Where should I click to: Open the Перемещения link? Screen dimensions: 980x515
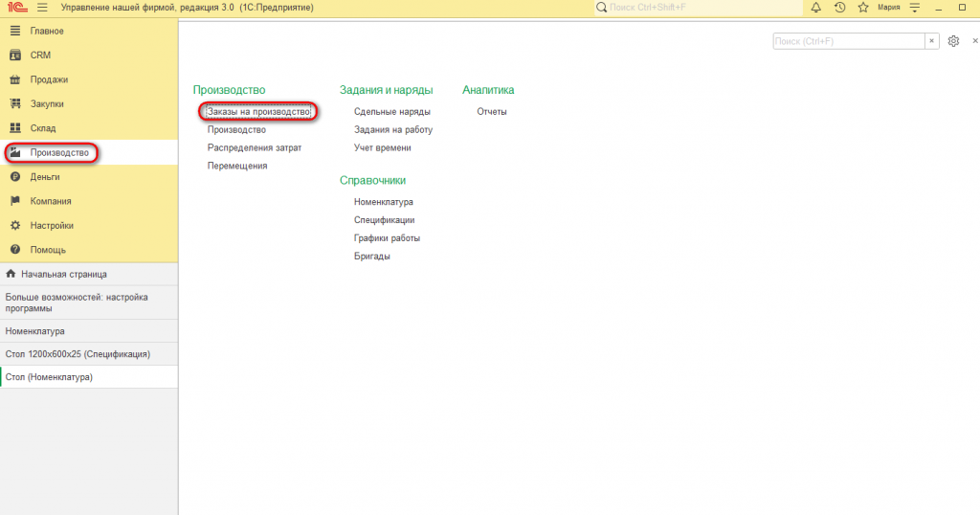point(237,167)
